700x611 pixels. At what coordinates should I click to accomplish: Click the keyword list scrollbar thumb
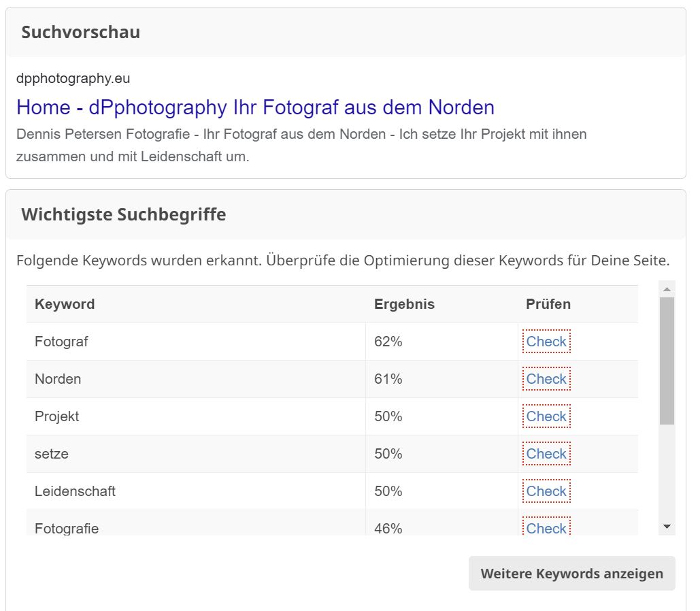point(667,361)
